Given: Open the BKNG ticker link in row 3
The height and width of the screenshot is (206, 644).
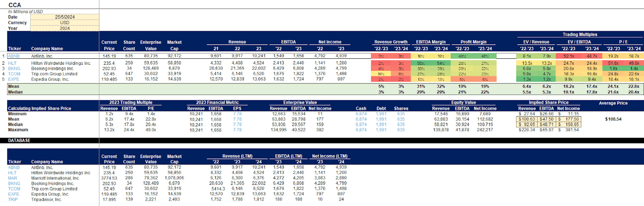Looking at the screenshot, I should (x=14, y=68).
